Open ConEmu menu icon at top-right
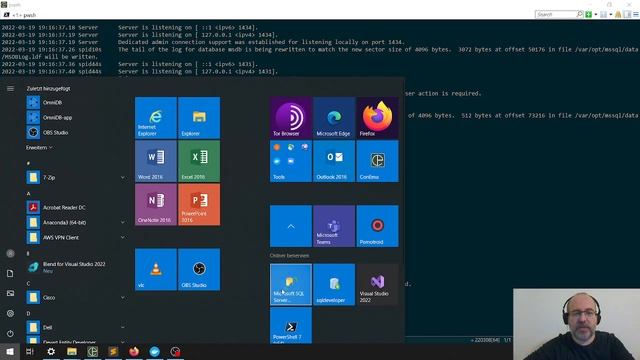Viewport: 640px width, 360px height. tap(636, 15)
